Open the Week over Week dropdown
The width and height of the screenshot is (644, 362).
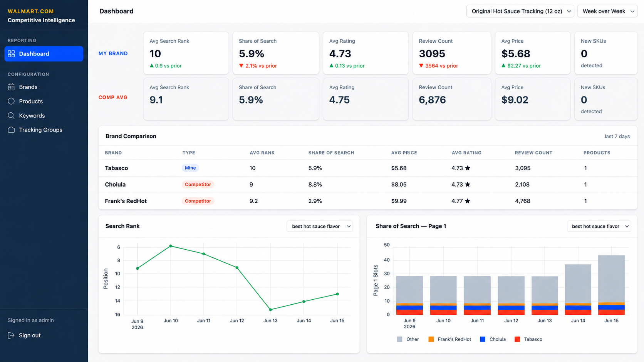tap(607, 11)
